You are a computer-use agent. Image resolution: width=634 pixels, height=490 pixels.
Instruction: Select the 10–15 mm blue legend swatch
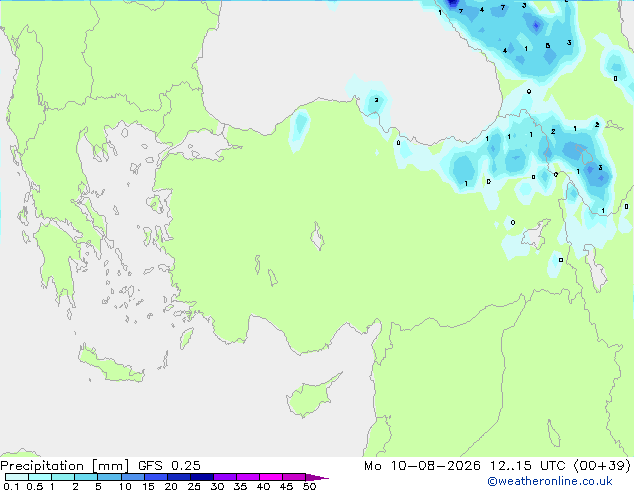132,477
